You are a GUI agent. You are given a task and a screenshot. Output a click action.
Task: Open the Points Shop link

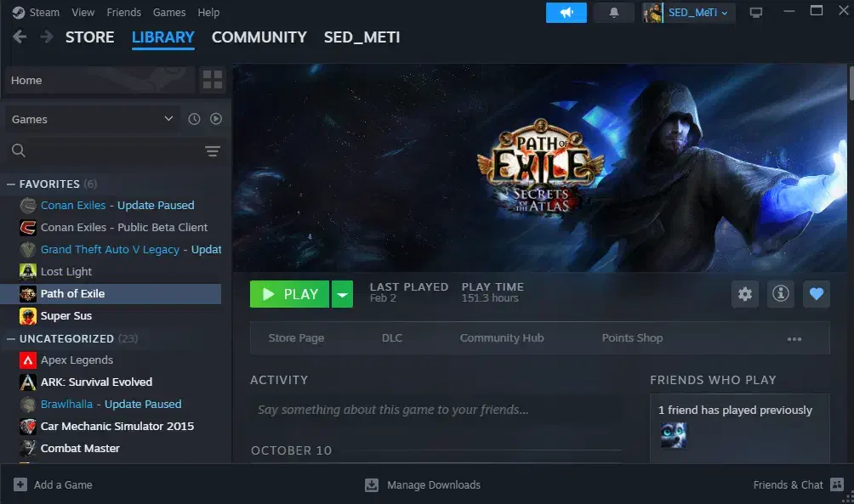point(632,338)
